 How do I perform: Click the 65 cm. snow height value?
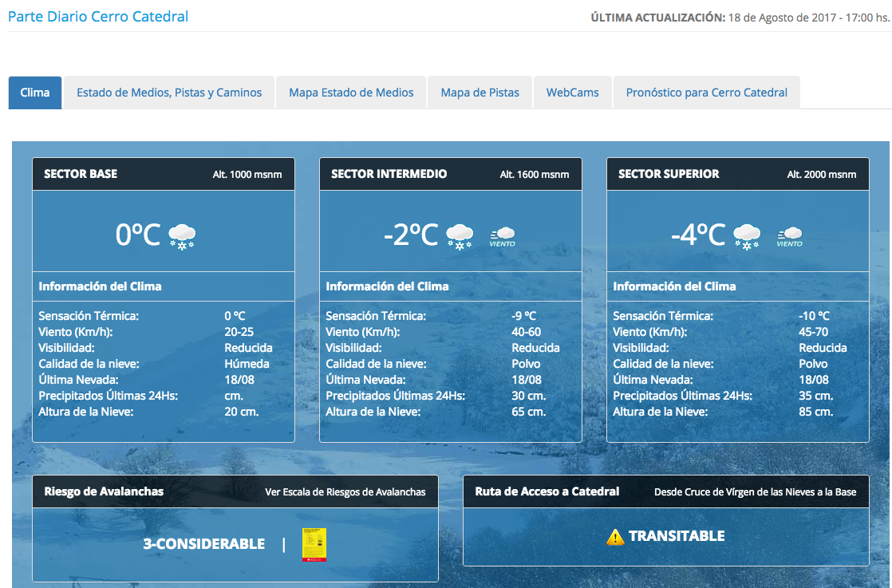click(x=528, y=411)
